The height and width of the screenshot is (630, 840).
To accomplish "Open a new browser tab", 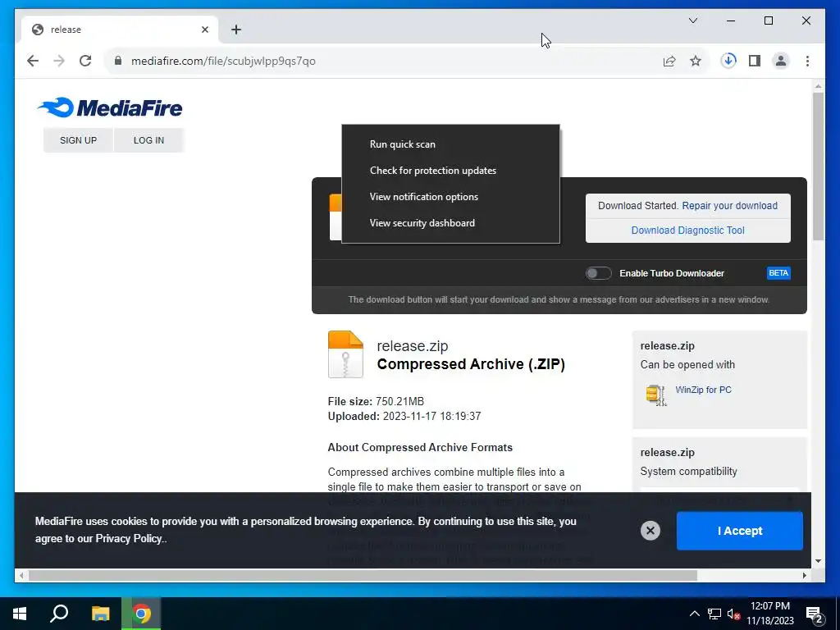I will click(x=236, y=30).
